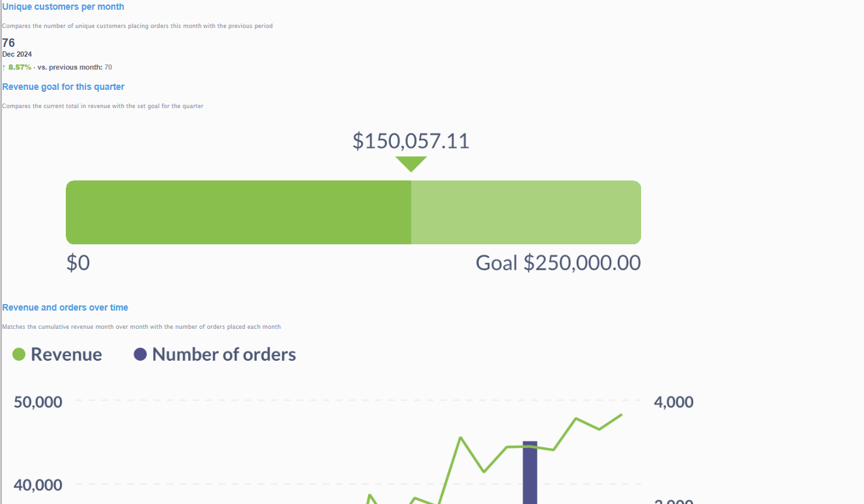
Task: Toggle the Number of orders legend label
Action: coord(224,354)
